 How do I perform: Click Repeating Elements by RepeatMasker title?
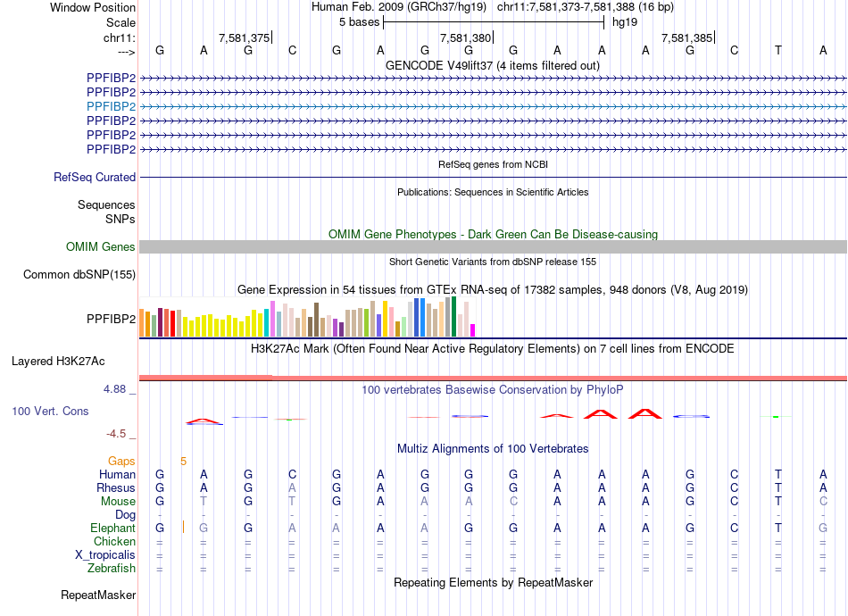point(493,582)
